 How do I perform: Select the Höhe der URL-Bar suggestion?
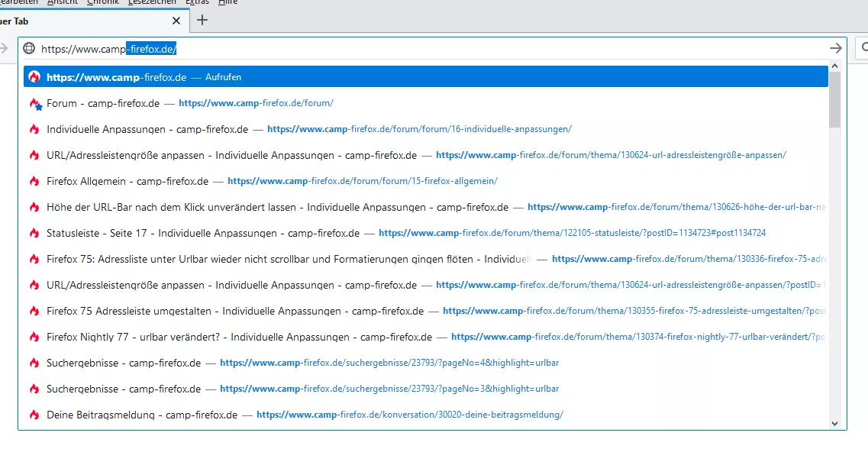pos(277,207)
